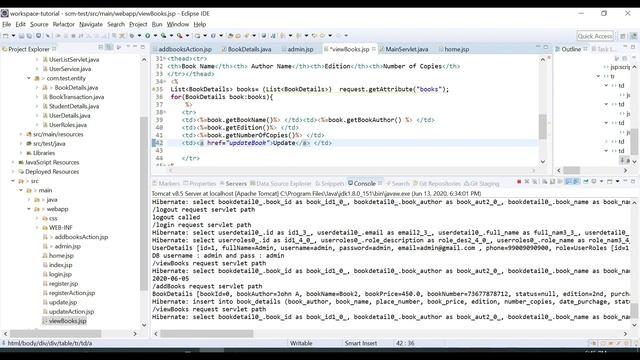Open the Window menu
Viewport: 640px width, 360px height.
pos(178,24)
